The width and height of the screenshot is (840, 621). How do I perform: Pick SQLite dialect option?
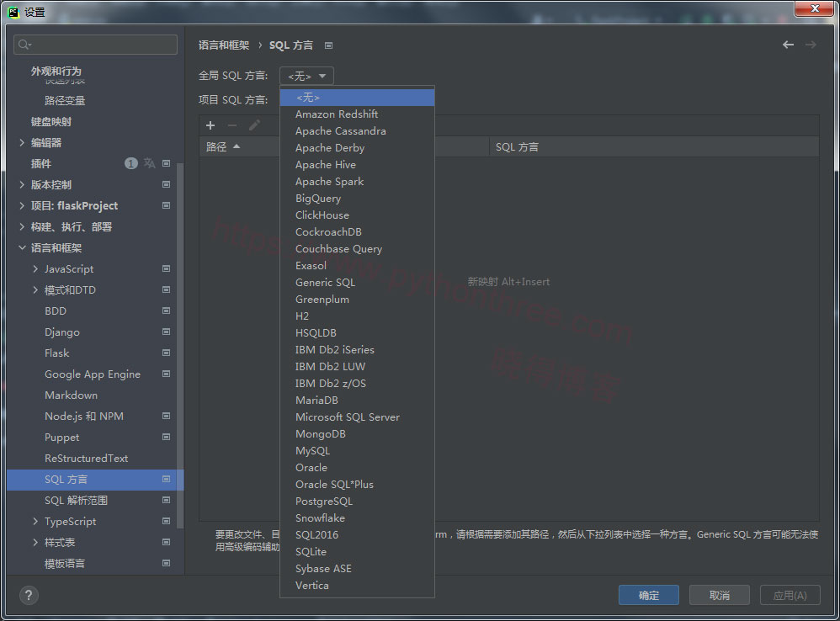click(x=358, y=551)
